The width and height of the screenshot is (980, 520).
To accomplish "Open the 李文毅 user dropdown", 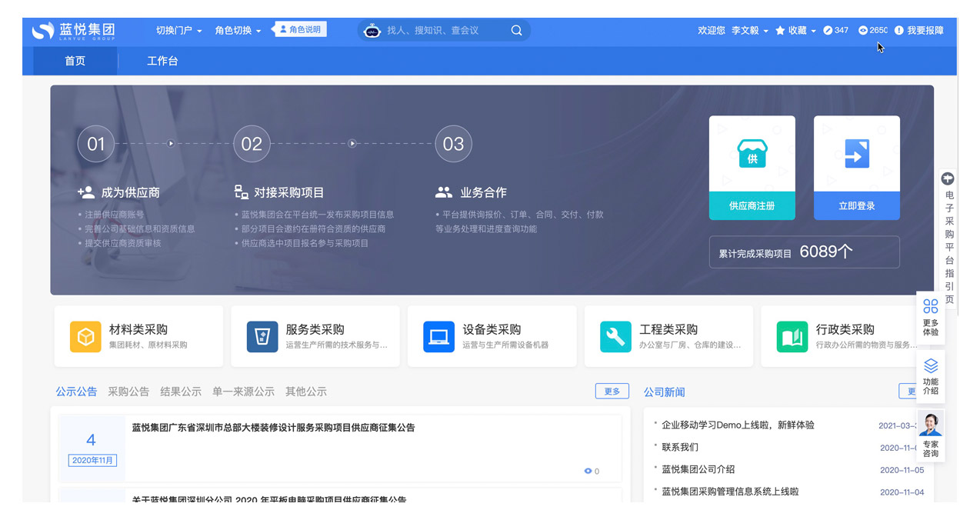I will coord(749,31).
